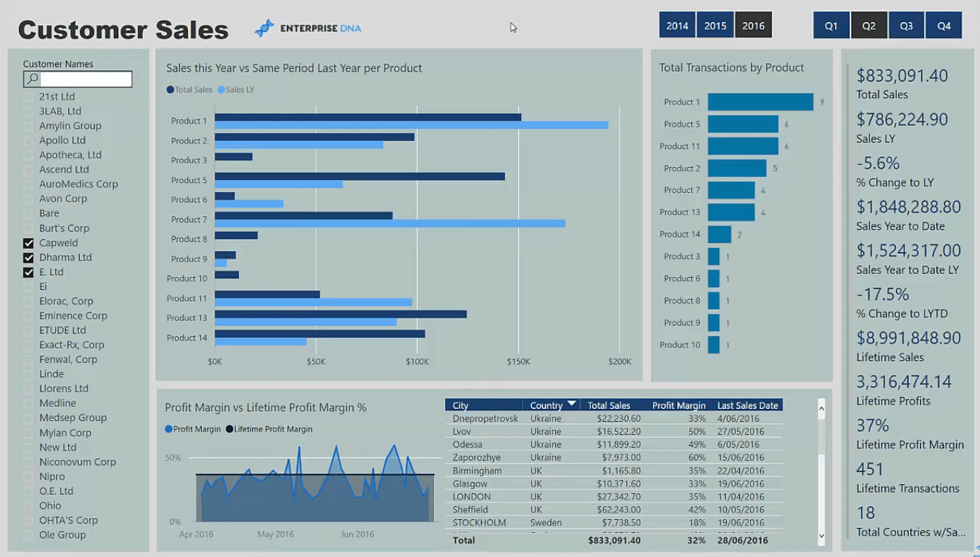Click the STOCKHOLM city cell

tap(479, 522)
